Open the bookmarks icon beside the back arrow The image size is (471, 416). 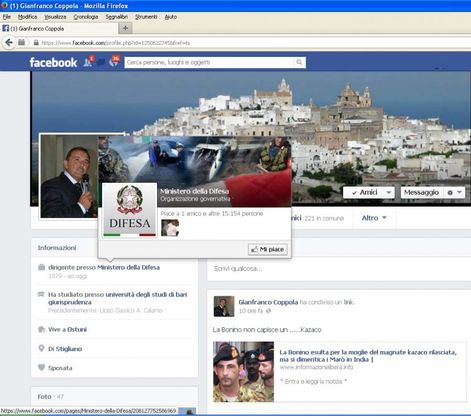pyautogui.click(x=21, y=42)
